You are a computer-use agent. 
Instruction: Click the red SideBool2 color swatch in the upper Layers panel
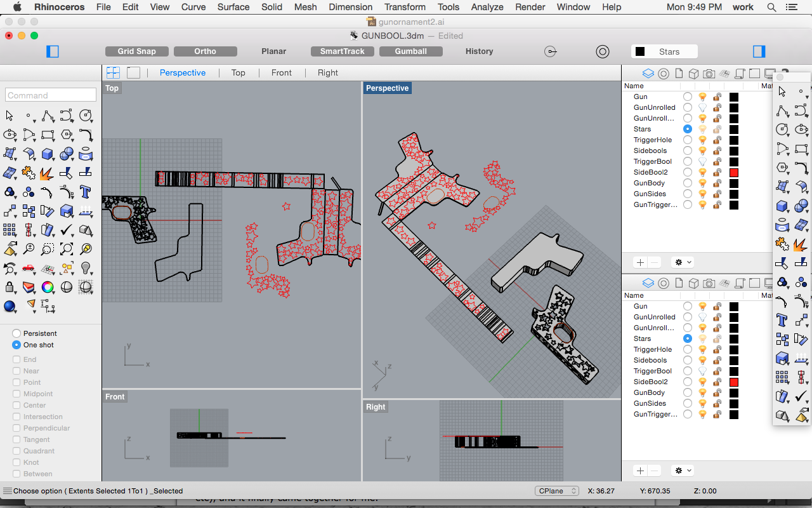click(734, 172)
